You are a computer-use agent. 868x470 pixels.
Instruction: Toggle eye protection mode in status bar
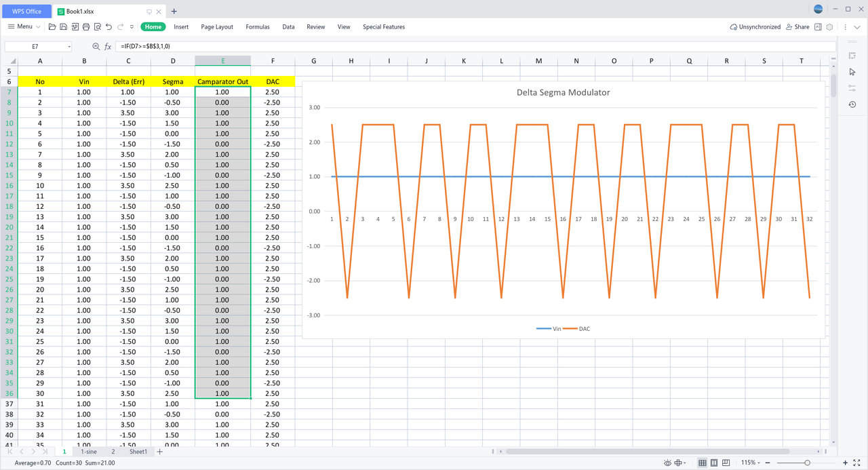[667, 463]
